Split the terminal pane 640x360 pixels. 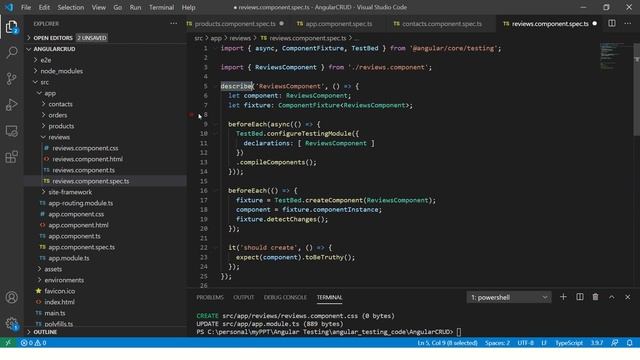(x=580, y=297)
